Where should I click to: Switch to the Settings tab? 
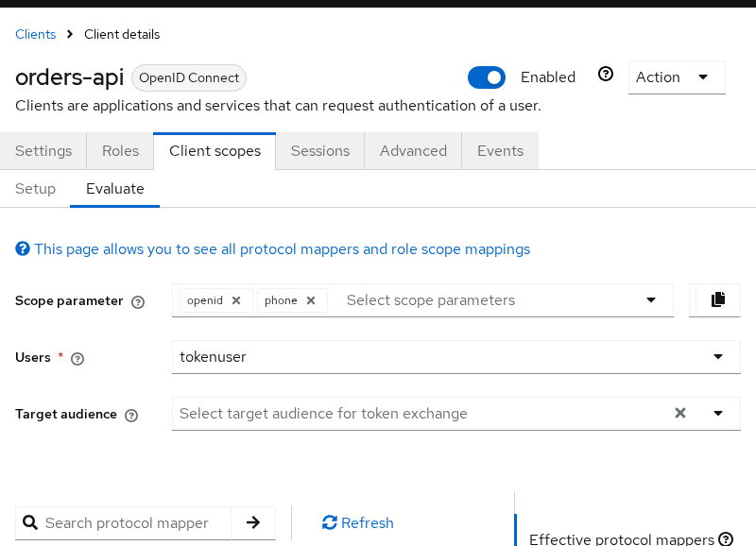(x=43, y=151)
